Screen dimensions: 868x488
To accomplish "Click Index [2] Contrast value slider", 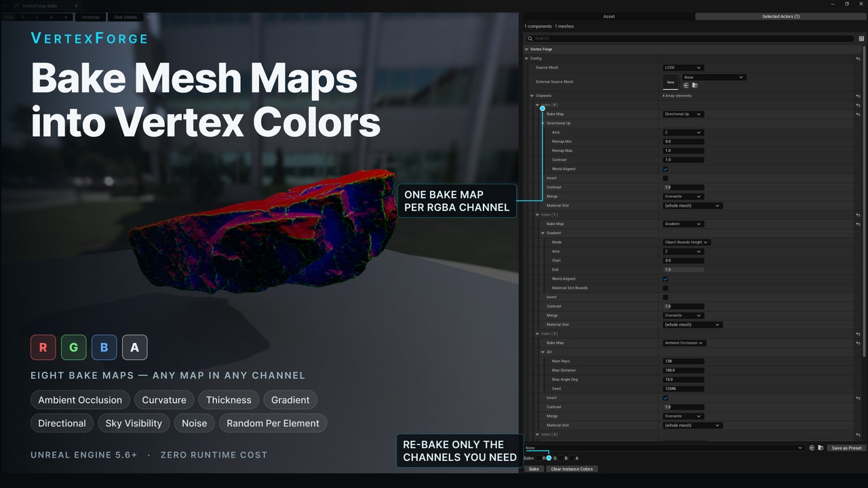I will click(x=683, y=407).
